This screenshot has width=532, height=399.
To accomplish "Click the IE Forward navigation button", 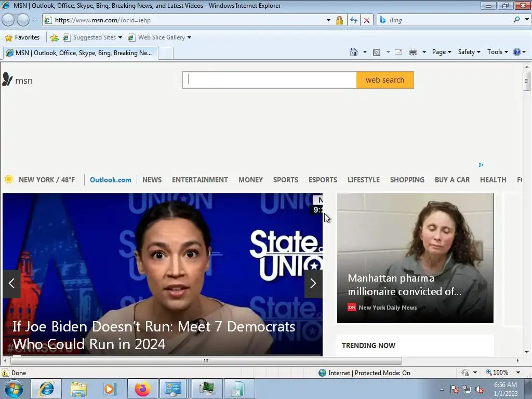I will 23,20.
